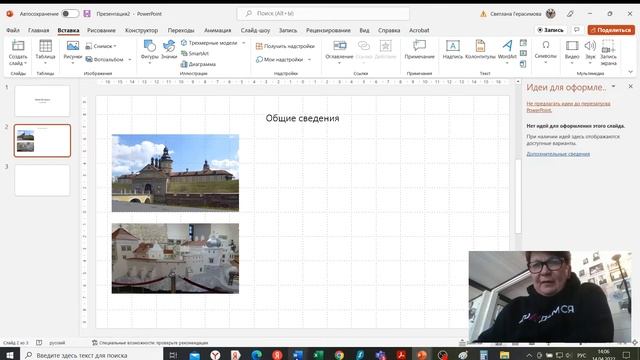
Task: Click the Фотоальбом (Photo Album) icon
Action: [89, 59]
